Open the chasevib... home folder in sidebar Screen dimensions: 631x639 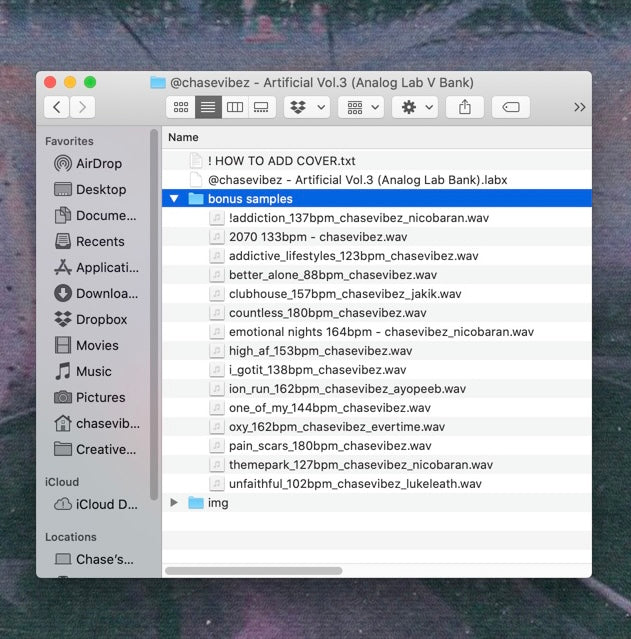(x=97, y=423)
